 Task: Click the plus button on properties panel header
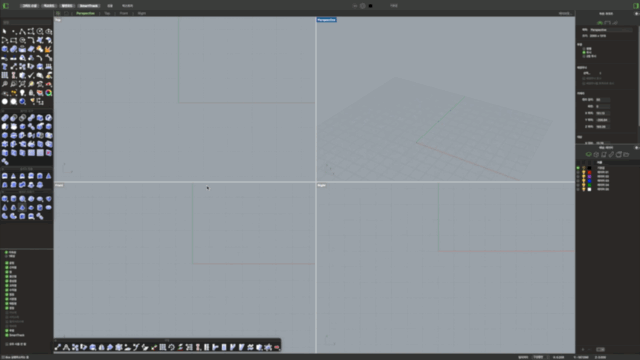click(636, 13)
